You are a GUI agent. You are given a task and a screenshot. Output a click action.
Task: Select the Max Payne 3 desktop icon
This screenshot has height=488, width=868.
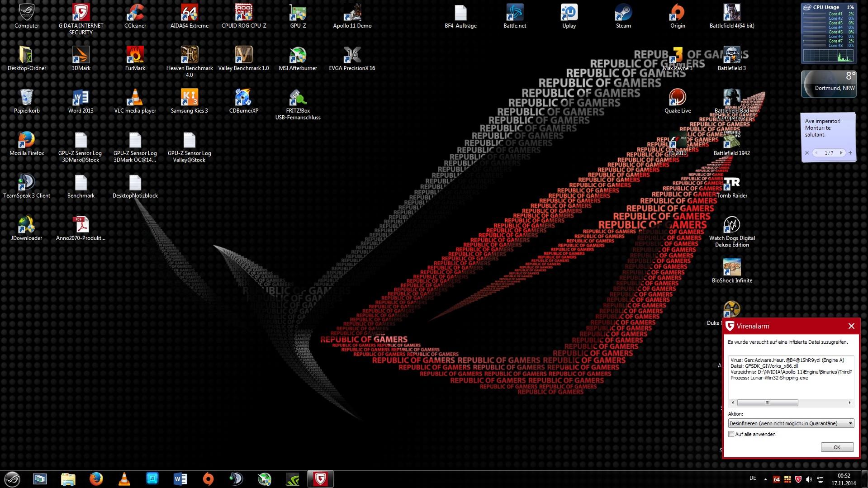click(678, 59)
